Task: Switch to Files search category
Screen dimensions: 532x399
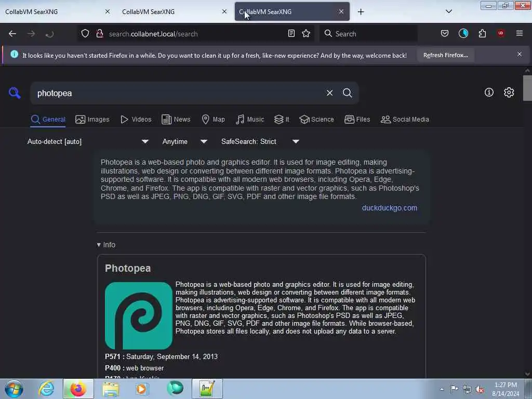Action: [x=357, y=119]
